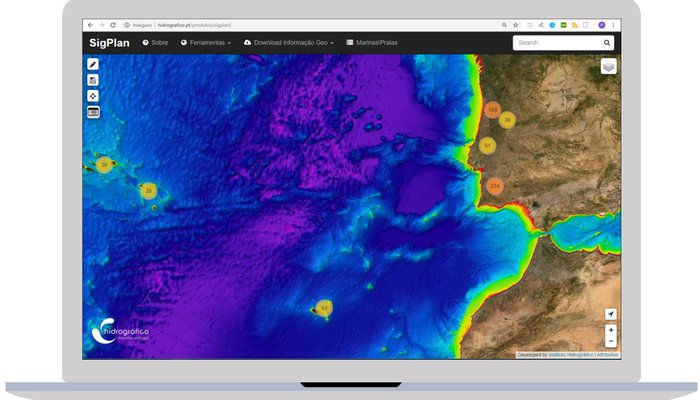Click the map cluster marker labeled 53
The height and width of the screenshot is (400, 700).
(324, 308)
